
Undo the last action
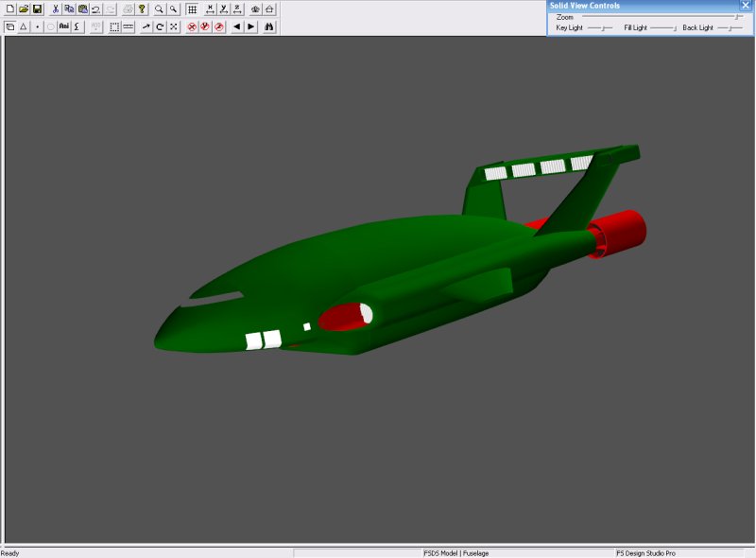point(96,9)
